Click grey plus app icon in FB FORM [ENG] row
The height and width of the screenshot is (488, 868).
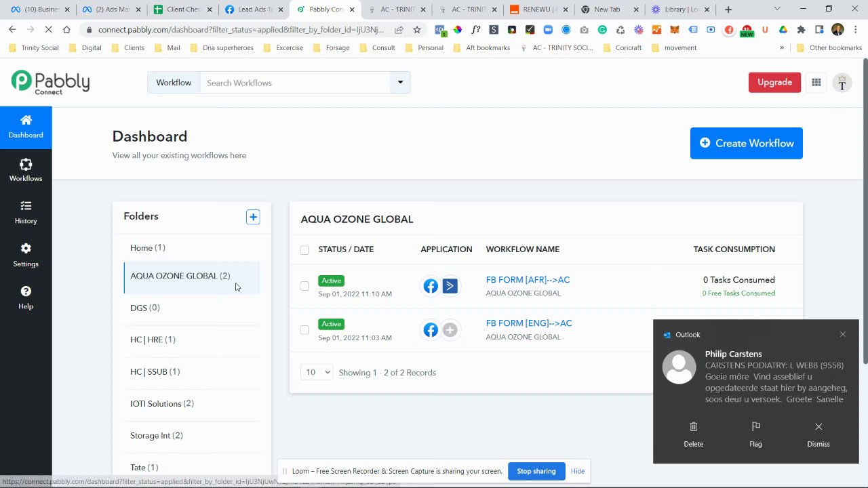[x=450, y=330]
